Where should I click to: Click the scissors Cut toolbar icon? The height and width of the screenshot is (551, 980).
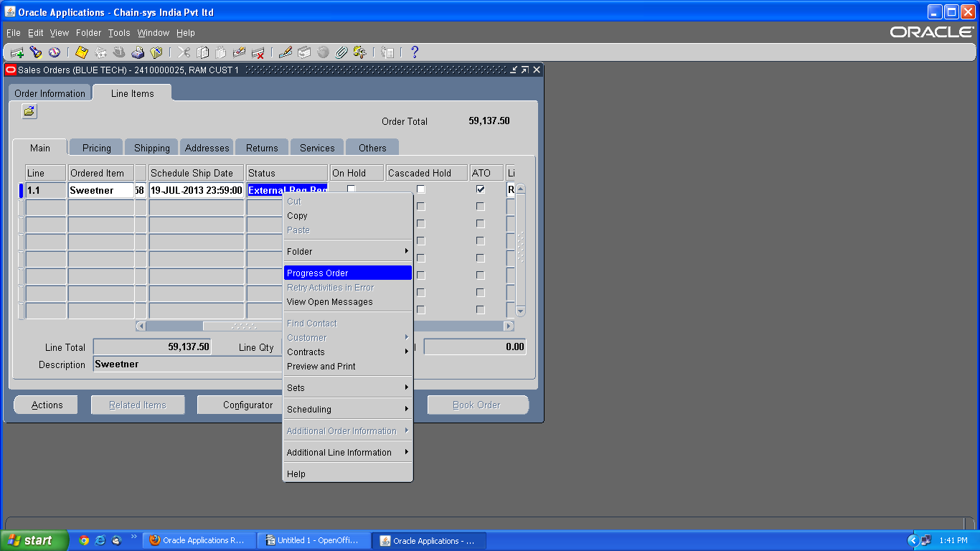click(184, 52)
